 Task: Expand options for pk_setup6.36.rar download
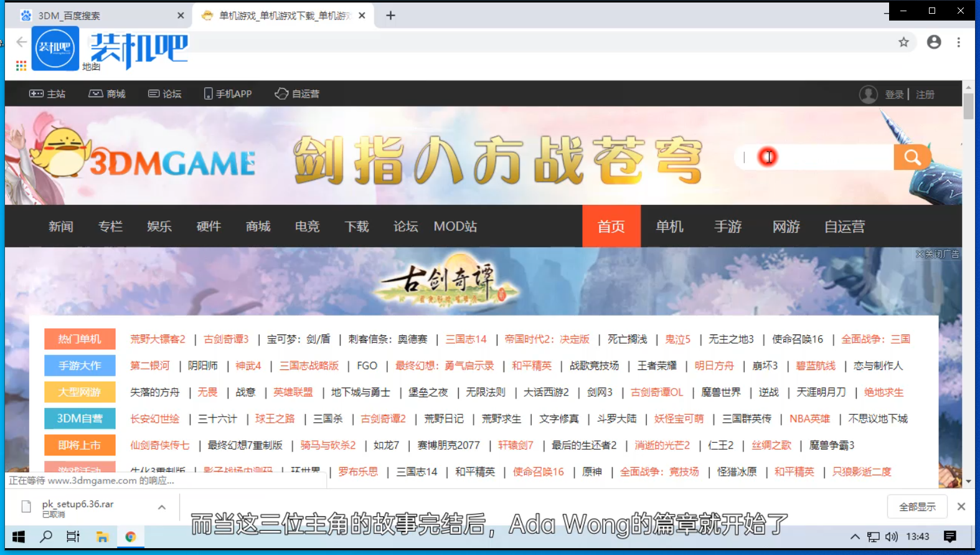[162, 507]
